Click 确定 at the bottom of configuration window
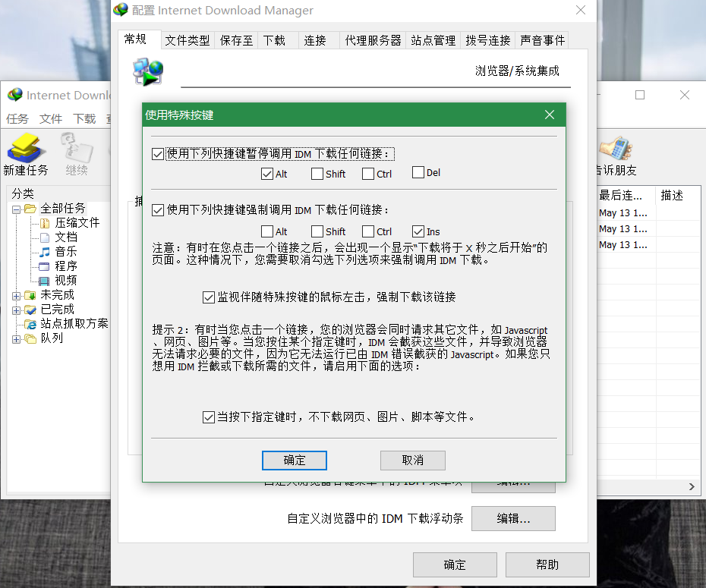The height and width of the screenshot is (588, 706). (455, 564)
